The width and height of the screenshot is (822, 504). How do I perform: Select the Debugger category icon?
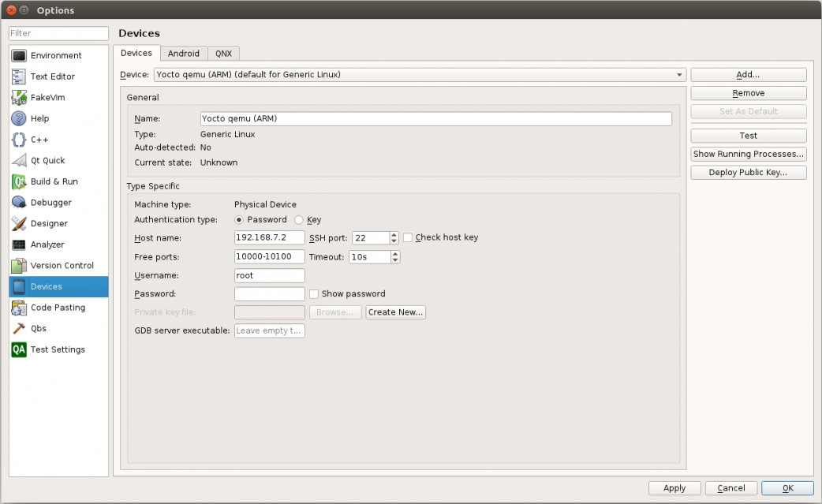[19, 203]
